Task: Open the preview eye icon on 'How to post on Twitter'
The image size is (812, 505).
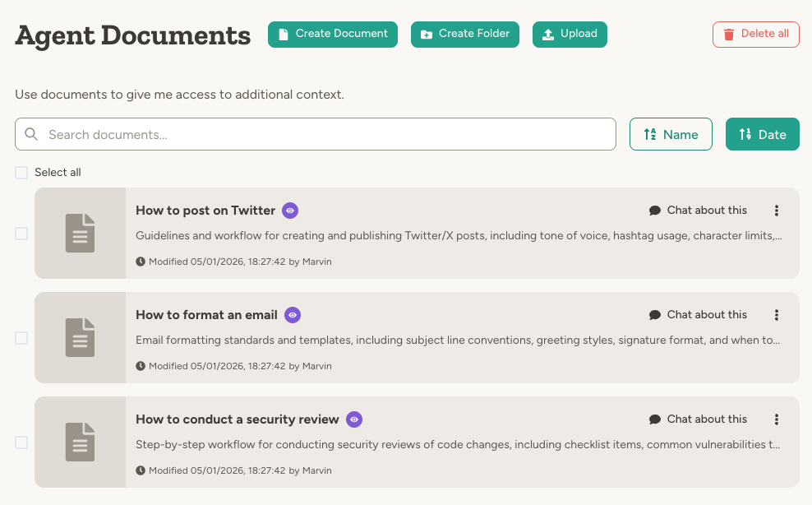Action: (x=289, y=211)
